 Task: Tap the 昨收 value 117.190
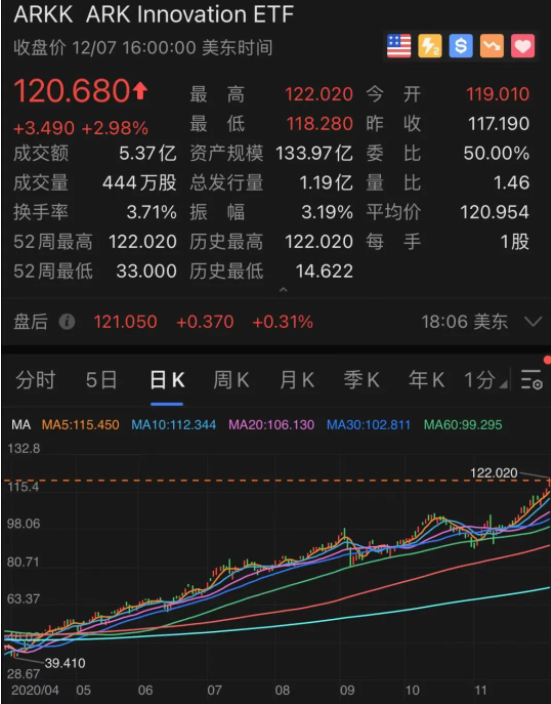click(x=498, y=124)
